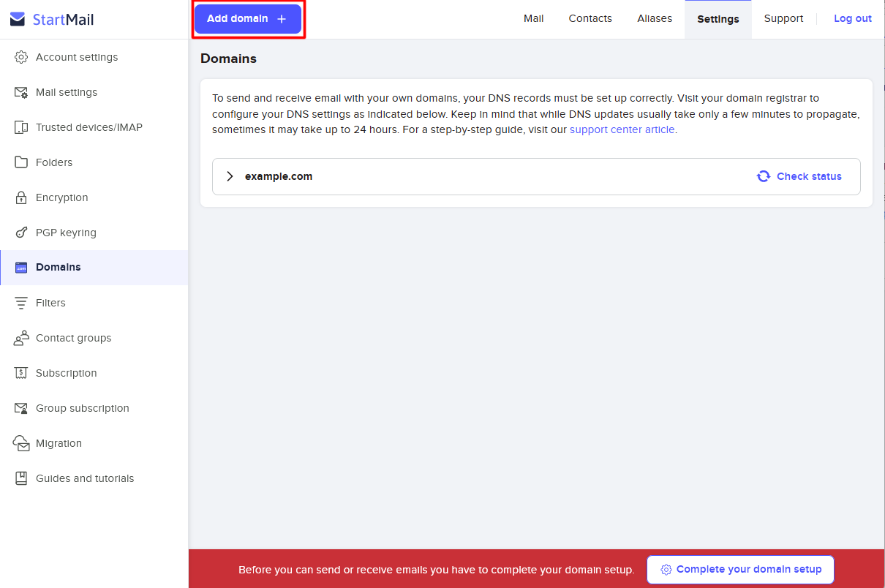
Task: Click the Trusted devices/IMAP device icon
Action: click(22, 127)
